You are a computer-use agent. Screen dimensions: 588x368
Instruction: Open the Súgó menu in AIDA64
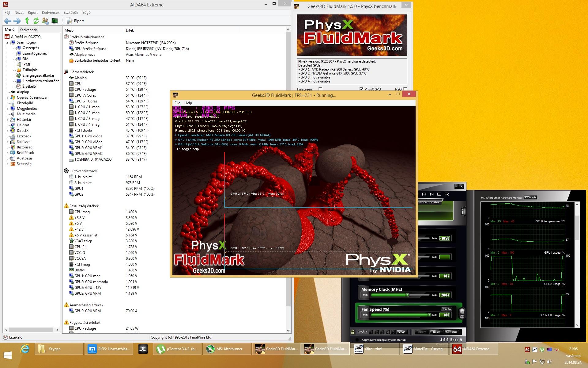[x=86, y=13]
